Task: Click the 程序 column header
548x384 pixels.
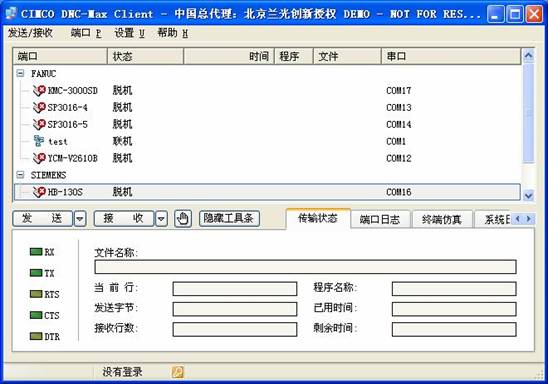Action: (x=294, y=56)
